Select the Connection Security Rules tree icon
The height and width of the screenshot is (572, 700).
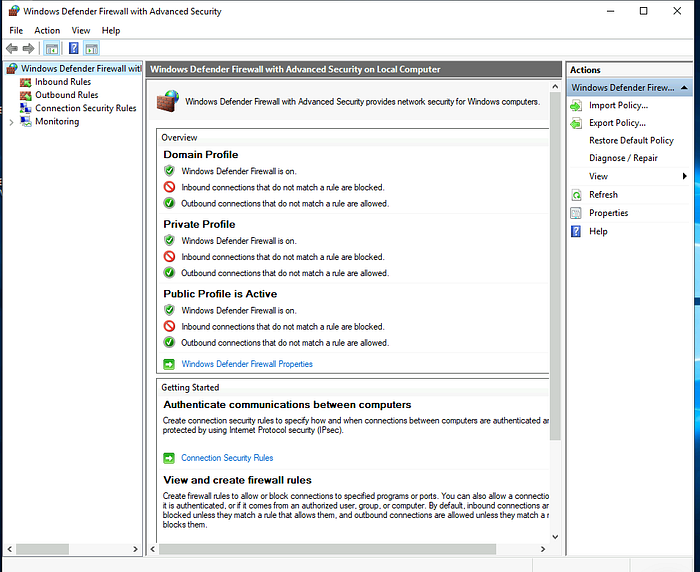click(25, 108)
